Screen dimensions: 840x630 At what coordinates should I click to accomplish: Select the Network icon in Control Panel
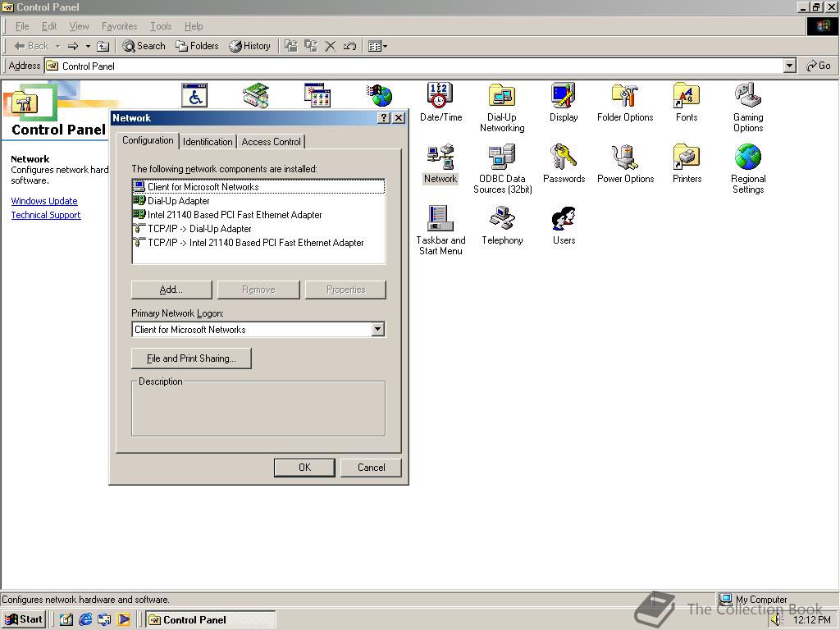[441, 164]
